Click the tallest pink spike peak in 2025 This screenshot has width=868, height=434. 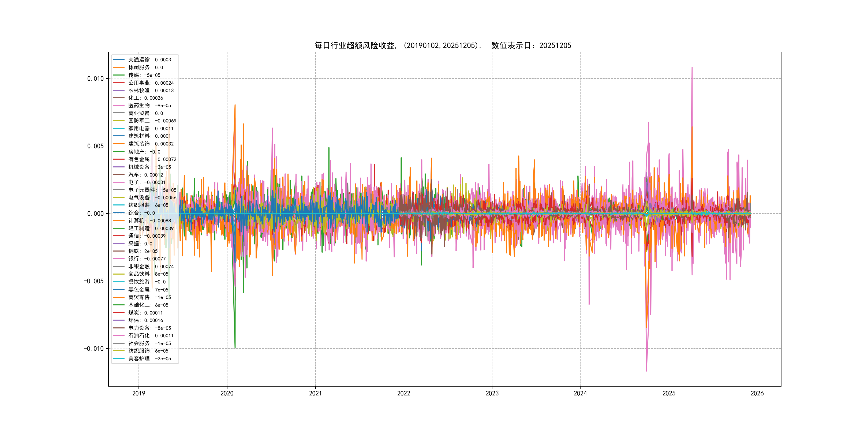692,68
